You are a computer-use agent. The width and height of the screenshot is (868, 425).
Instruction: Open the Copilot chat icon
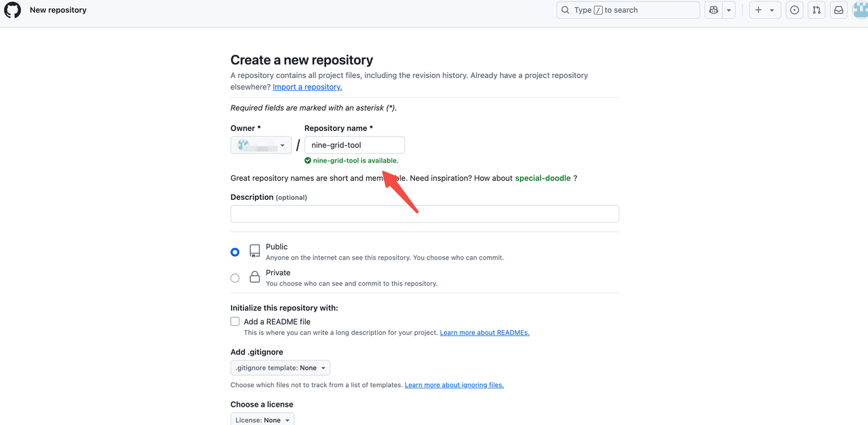click(x=713, y=10)
